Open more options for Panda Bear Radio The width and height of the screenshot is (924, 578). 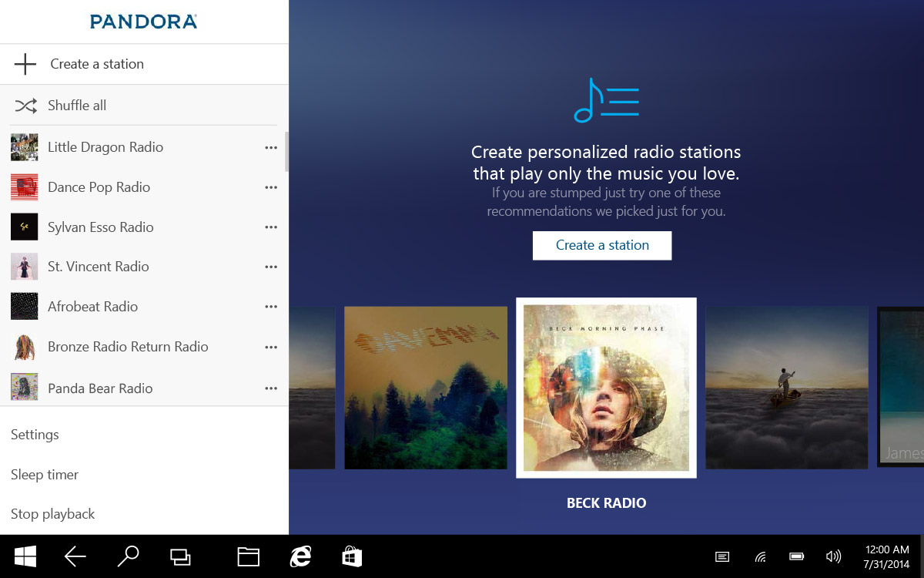(x=271, y=388)
